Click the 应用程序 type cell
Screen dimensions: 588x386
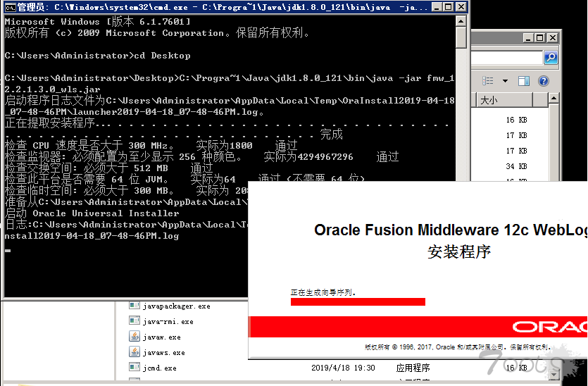413,368
